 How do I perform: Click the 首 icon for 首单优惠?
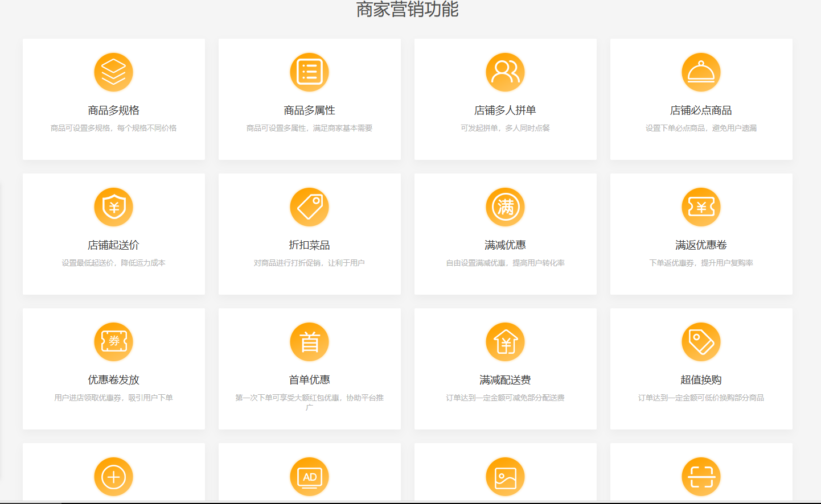pyautogui.click(x=309, y=342)
